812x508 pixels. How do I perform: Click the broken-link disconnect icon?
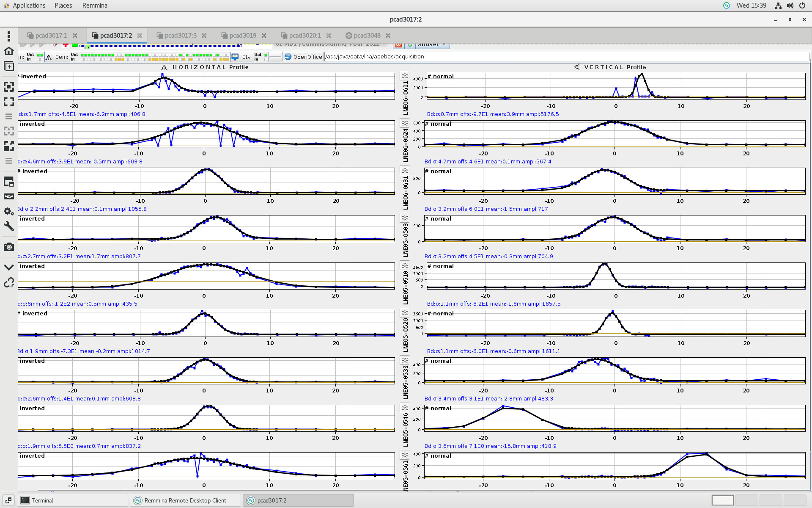pyautogui.click(x=8, y=283)
